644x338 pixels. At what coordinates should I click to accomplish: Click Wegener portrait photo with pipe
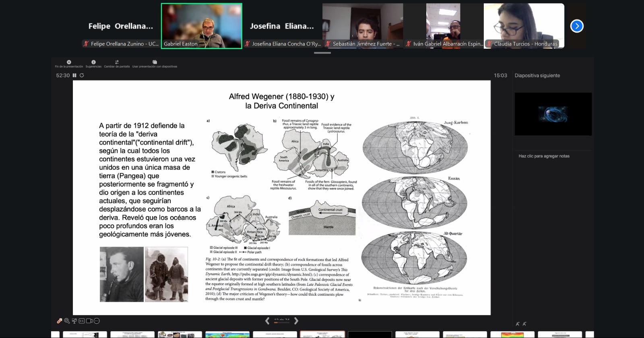(122, 274)
